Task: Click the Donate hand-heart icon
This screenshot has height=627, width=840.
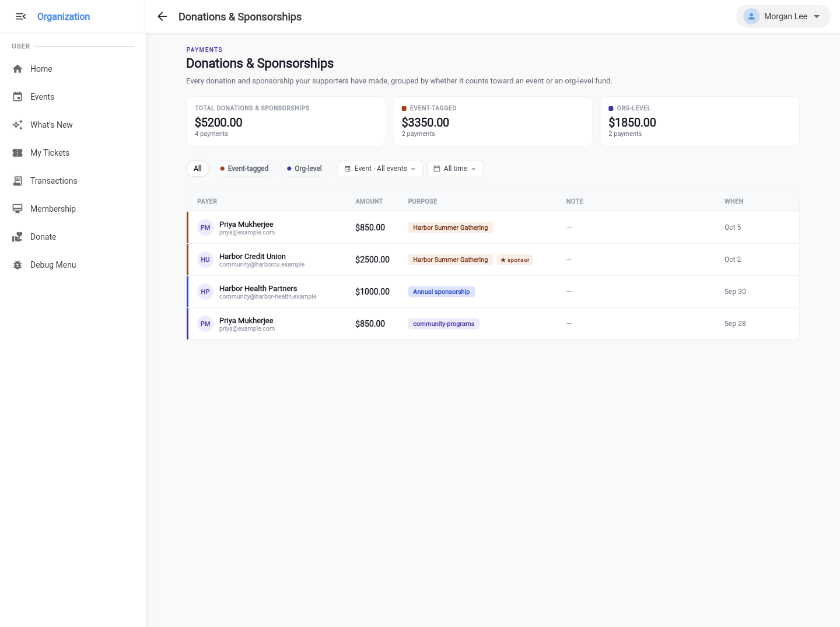Action: tap(17, 237)
